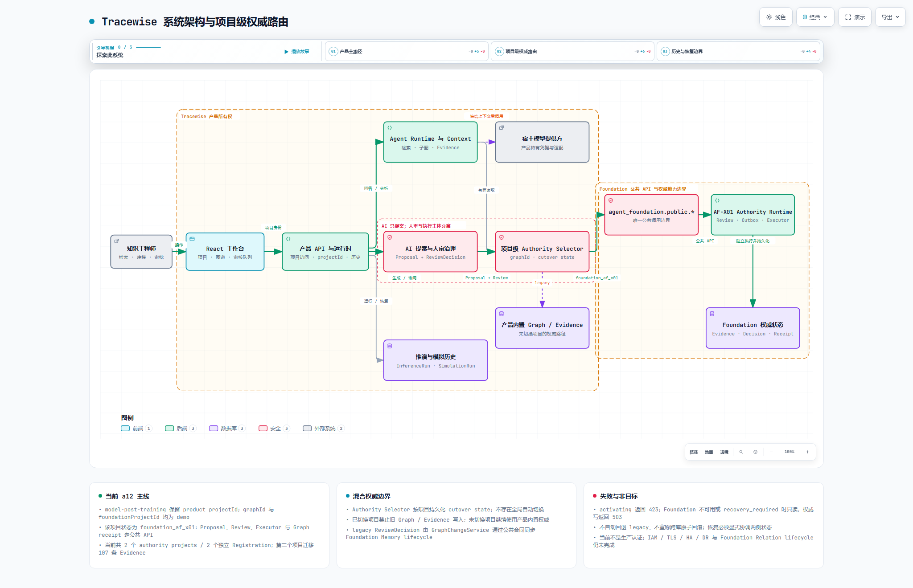Click the 失败与非目标 card heading
This screenshot has width=913, height=588.
(x=619, y=496)
